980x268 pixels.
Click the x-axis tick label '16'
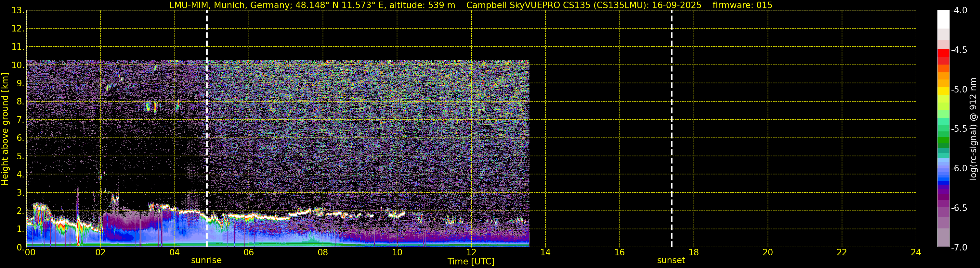tap(620, 252)
